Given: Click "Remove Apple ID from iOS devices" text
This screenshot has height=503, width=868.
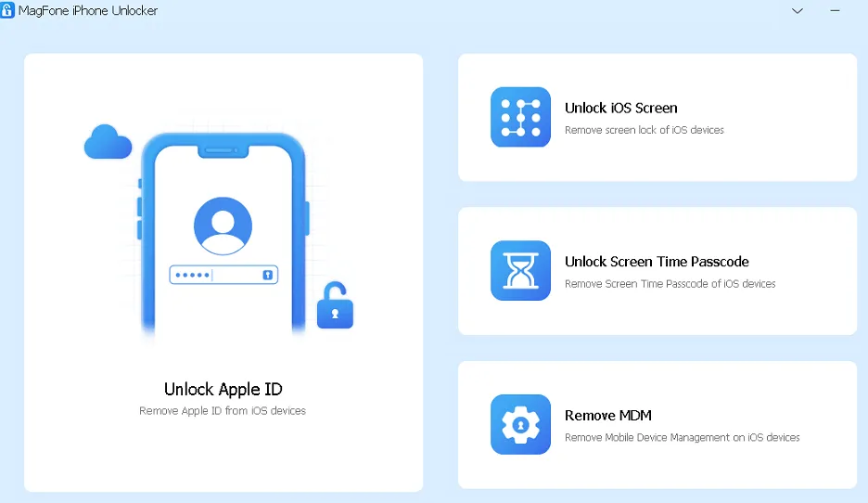Looking at the screenshot, I should point(223,410).
